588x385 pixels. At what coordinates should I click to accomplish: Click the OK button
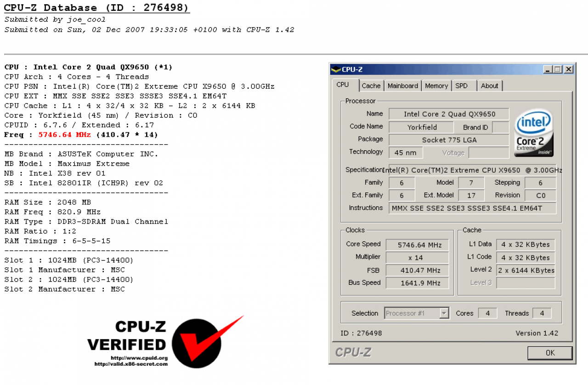tap(550, 353)
